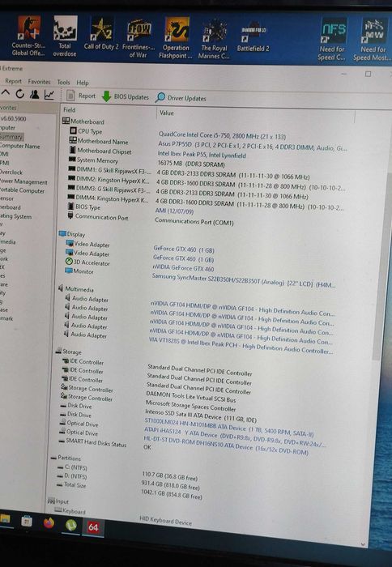Screen dimensions: 392x567
Task: Click the Motherboard Name row icon
Action: coord(73,140)
